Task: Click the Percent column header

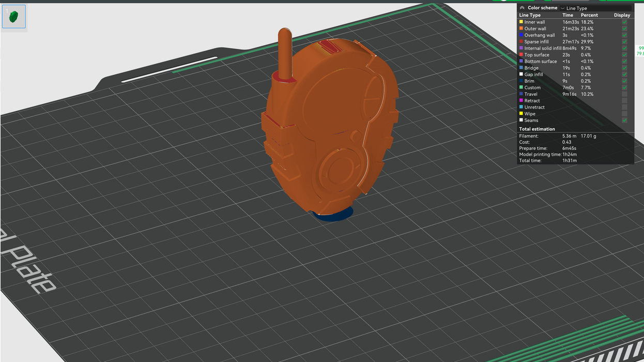Action: tap(589, 16)
